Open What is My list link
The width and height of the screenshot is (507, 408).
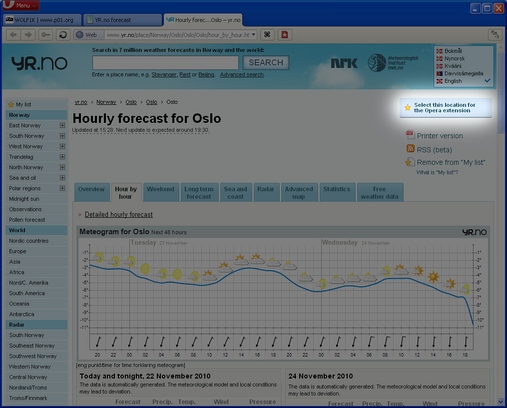pyautogui.click(x=437, y=172)
